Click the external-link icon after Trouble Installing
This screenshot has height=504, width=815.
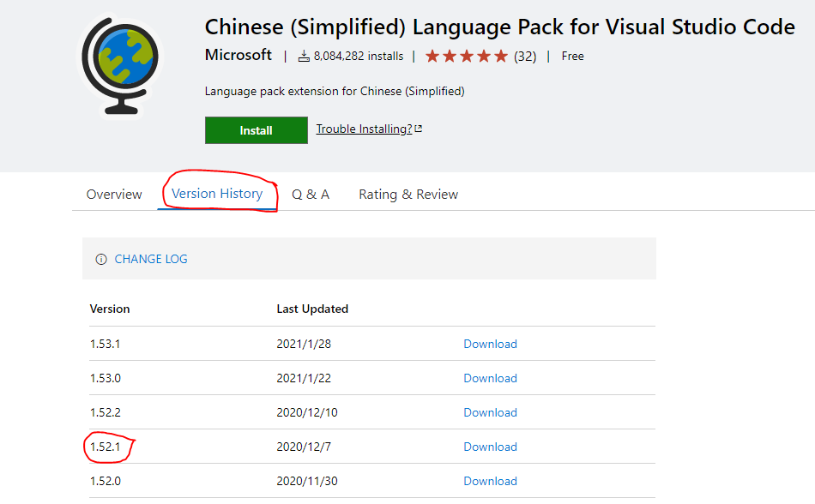pos(418,127)
